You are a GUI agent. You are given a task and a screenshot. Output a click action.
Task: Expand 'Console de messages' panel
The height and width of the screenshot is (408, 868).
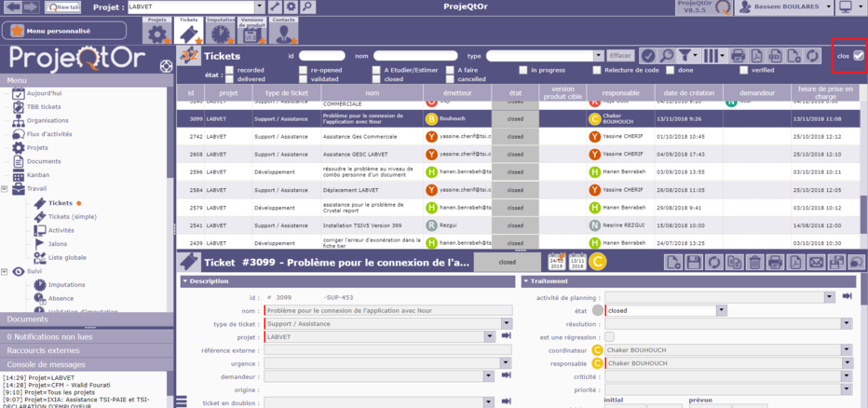point(87,365)
